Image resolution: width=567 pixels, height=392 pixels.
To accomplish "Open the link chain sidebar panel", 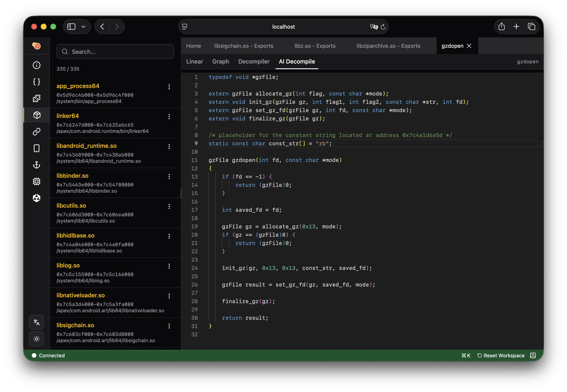I will pyautogui.click(x=36, y=131).
